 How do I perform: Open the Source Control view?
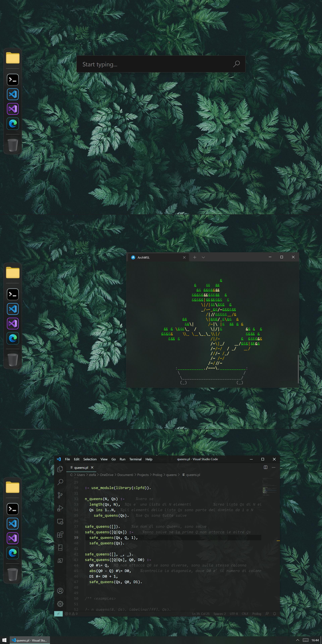pyautogui.click(x=60, y=495)
